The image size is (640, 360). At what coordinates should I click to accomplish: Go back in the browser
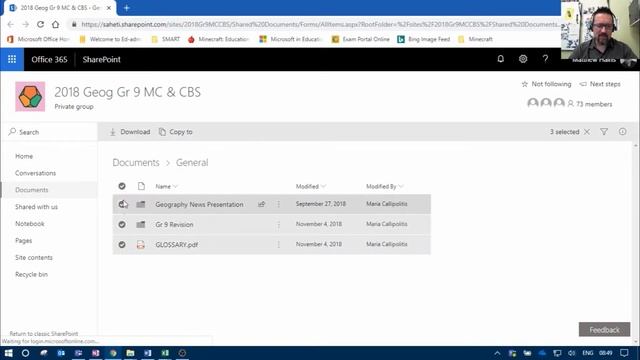(11, 24)
